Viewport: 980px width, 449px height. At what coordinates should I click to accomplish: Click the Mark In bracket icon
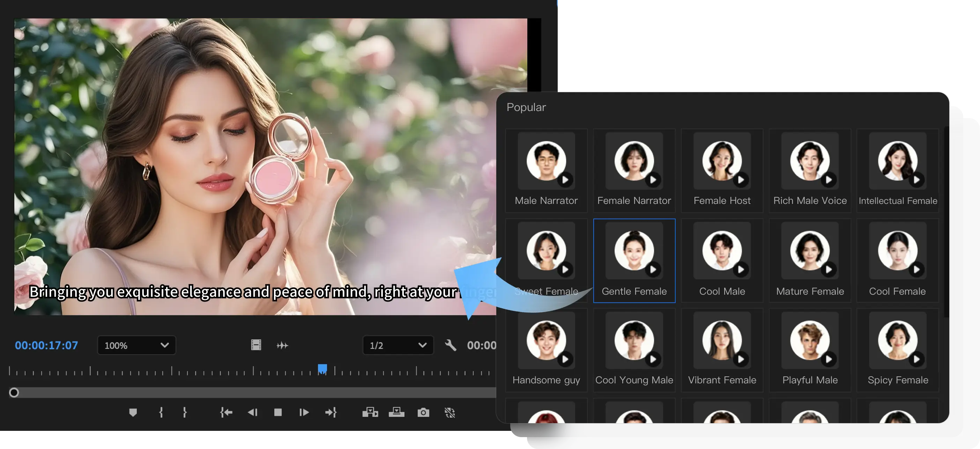click(x=161, y=412)
